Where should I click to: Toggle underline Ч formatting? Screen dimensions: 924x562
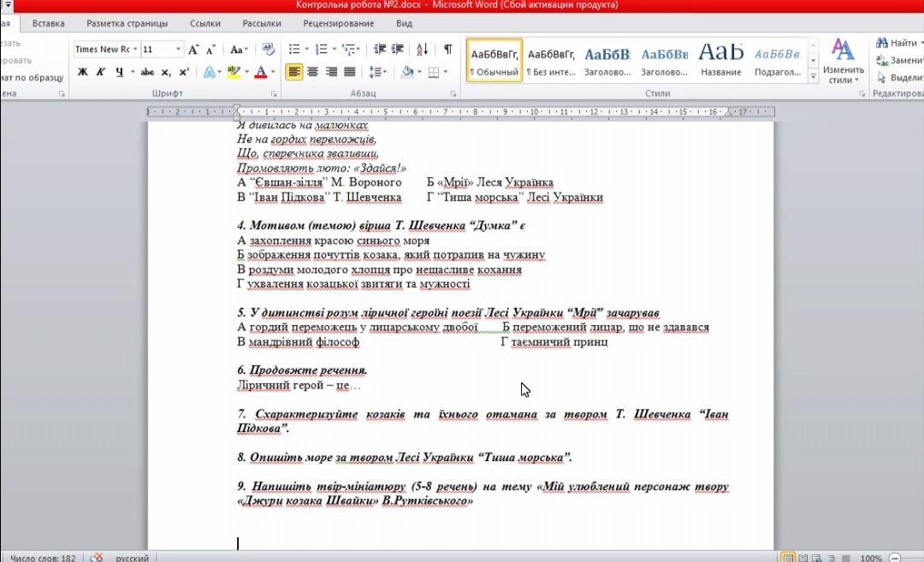(x=120, y=72)
